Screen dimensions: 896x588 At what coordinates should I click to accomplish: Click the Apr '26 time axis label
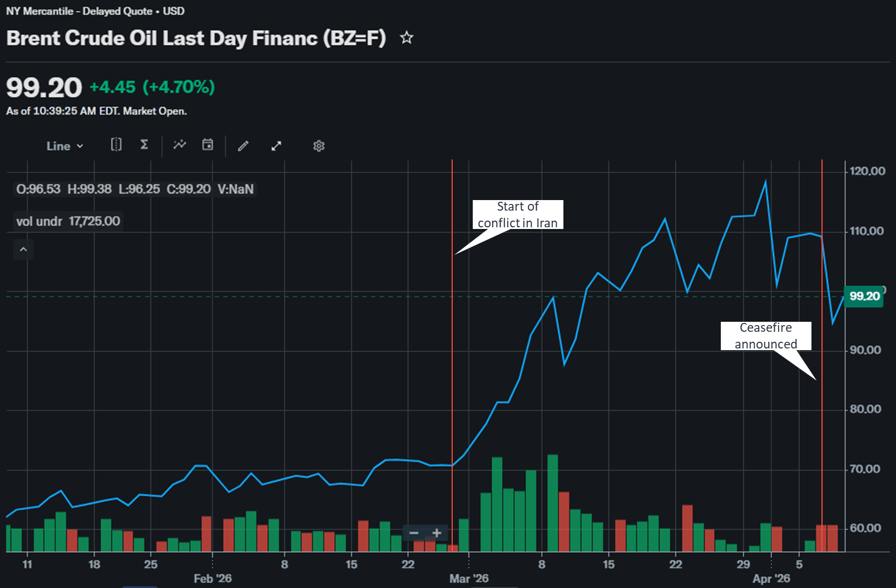[x=771, y=579]
